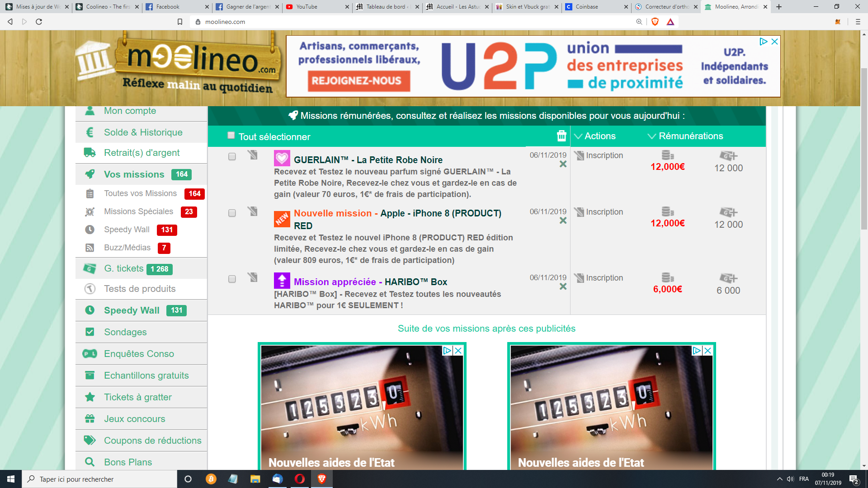This screenshot has width=868, height=488.
Task: Open the HARIBO Box mission title
Action: 370,282
